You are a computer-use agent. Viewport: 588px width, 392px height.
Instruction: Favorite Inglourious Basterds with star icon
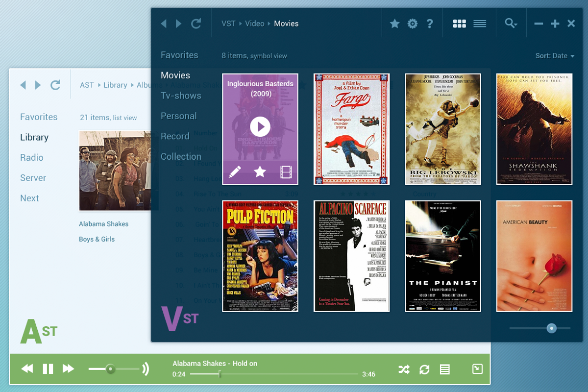[x=260, y=171]
